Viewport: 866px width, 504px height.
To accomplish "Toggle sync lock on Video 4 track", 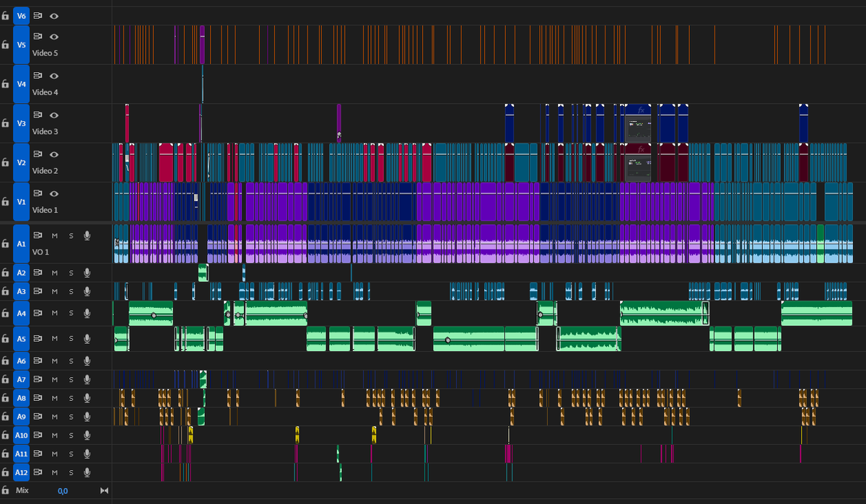I will pos(38,75).
